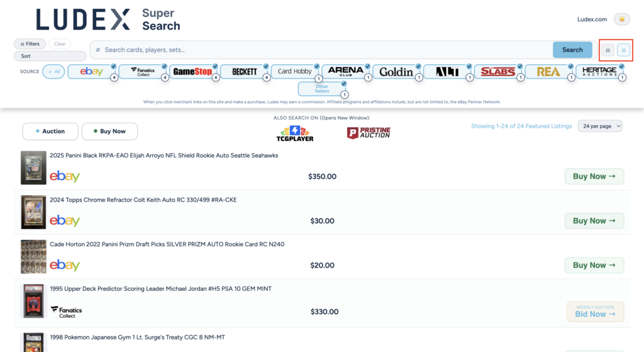Open Elijah Arroyo card thumbnail
This screenshot has height=352, width=644.
click(x=34, y=167)
